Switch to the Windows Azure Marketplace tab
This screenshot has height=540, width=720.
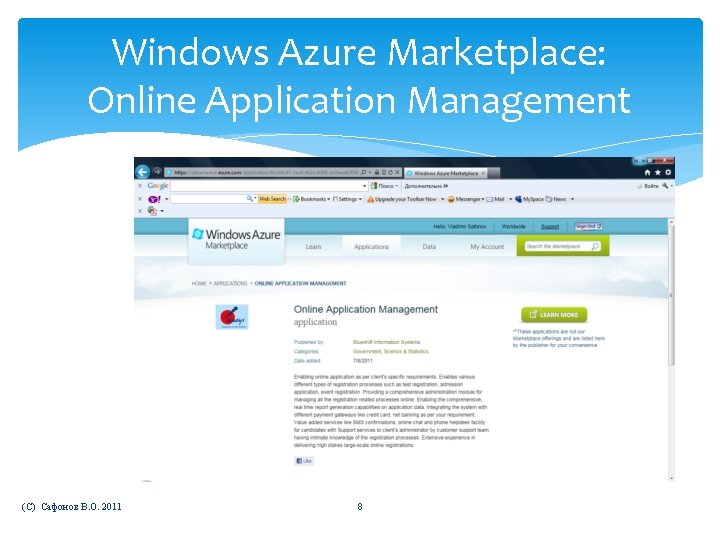click(445, 173)
